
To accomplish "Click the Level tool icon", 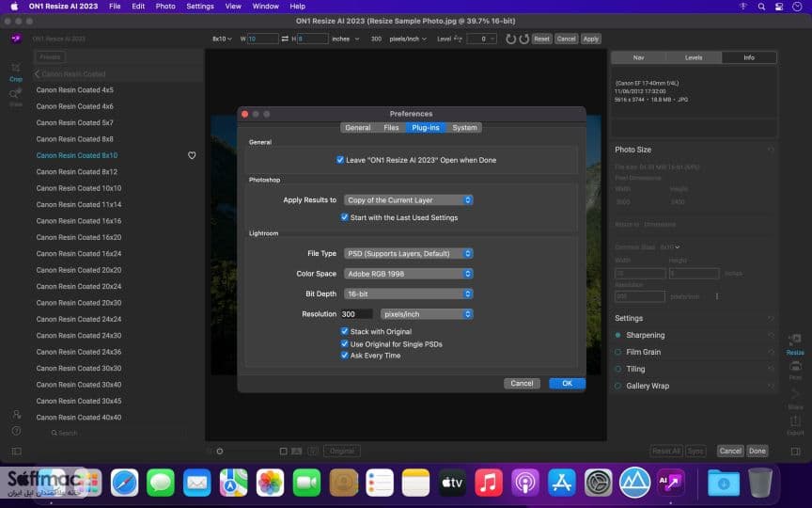I will [x=458, y=39].
